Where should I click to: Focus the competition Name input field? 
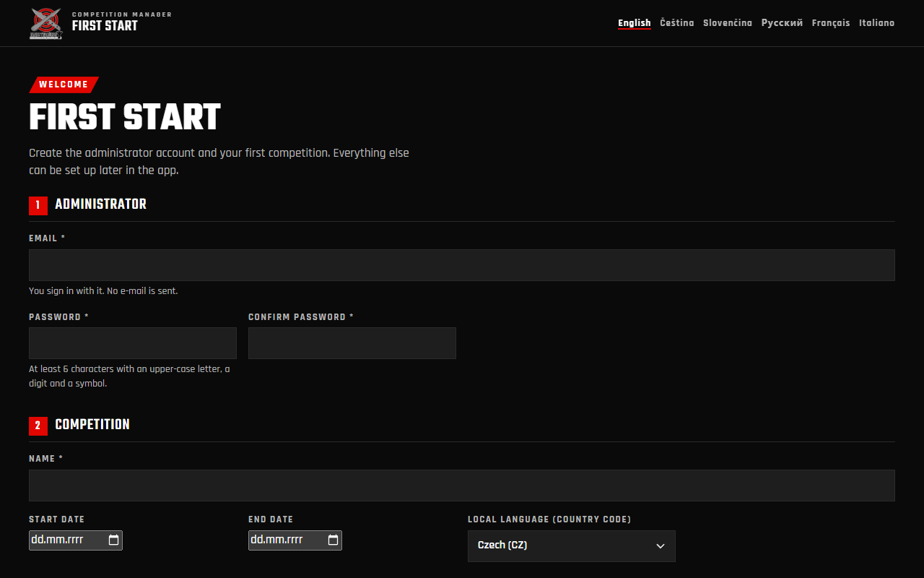462,486
